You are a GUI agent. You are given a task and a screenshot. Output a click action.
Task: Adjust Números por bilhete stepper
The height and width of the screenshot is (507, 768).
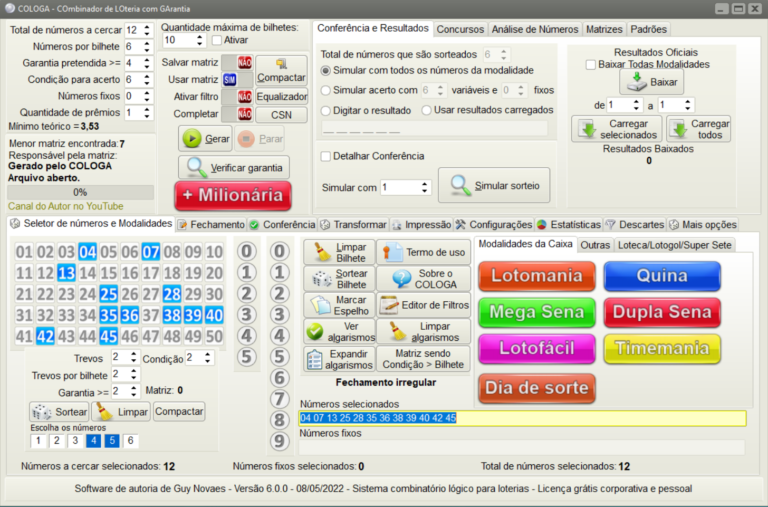147,47
